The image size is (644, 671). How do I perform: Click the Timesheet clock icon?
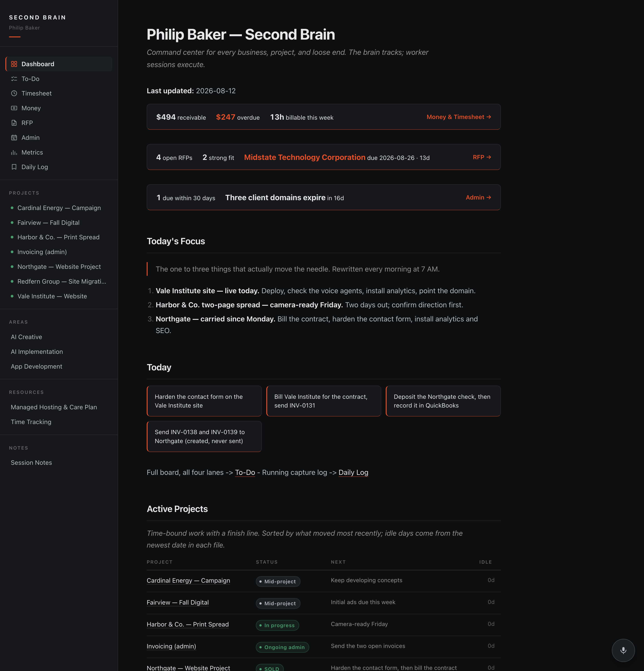[14, 93]
